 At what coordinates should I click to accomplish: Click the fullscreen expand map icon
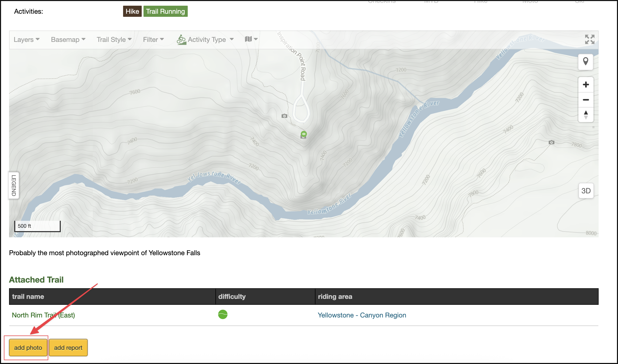pyautogui.click(x=590, y=39)
